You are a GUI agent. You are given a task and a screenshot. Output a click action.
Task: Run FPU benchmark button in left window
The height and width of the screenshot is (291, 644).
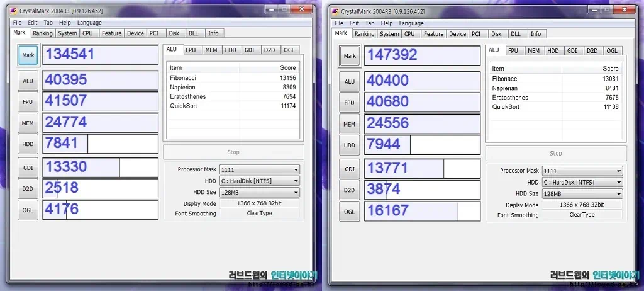point(28,101)
